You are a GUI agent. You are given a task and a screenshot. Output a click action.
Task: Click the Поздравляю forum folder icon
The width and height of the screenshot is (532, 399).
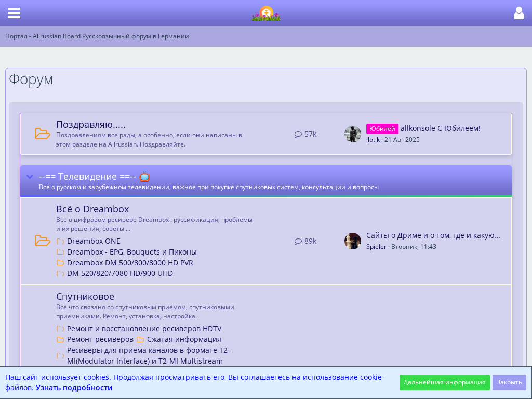[42, 134]
